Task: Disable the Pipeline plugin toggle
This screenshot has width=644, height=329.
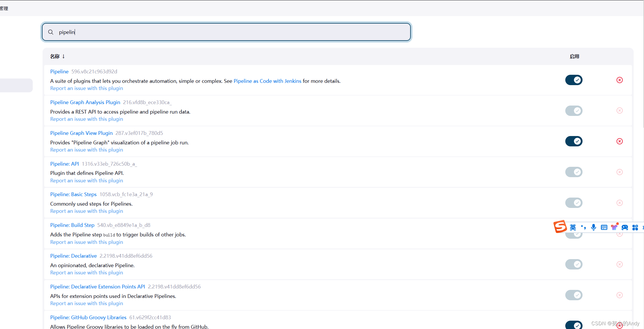Action: point(574,80)
